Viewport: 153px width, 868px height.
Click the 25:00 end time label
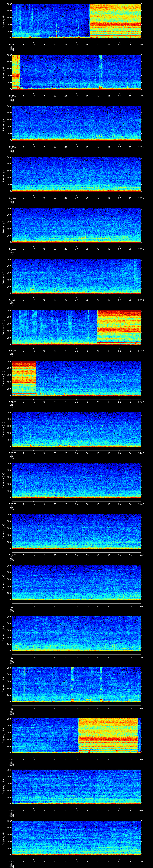(141, 555)
